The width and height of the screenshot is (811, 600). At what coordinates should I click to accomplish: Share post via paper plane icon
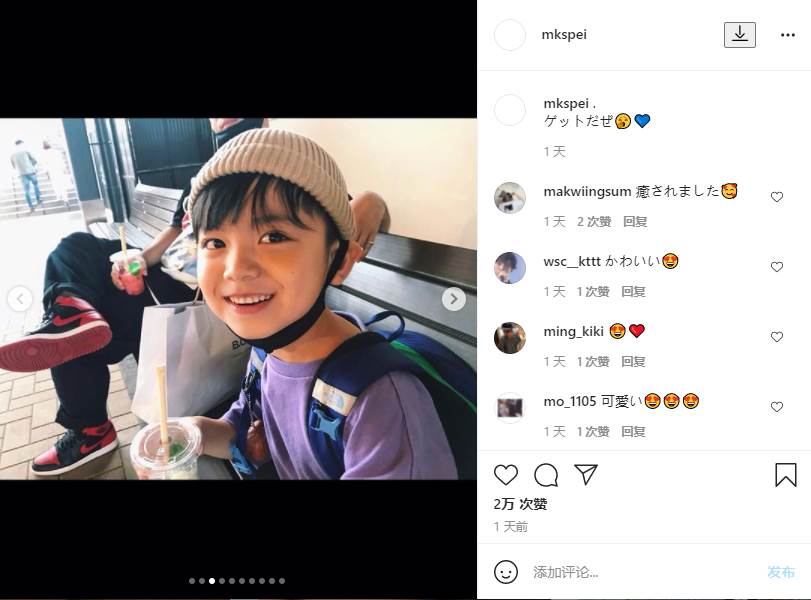tap(586, 474)
